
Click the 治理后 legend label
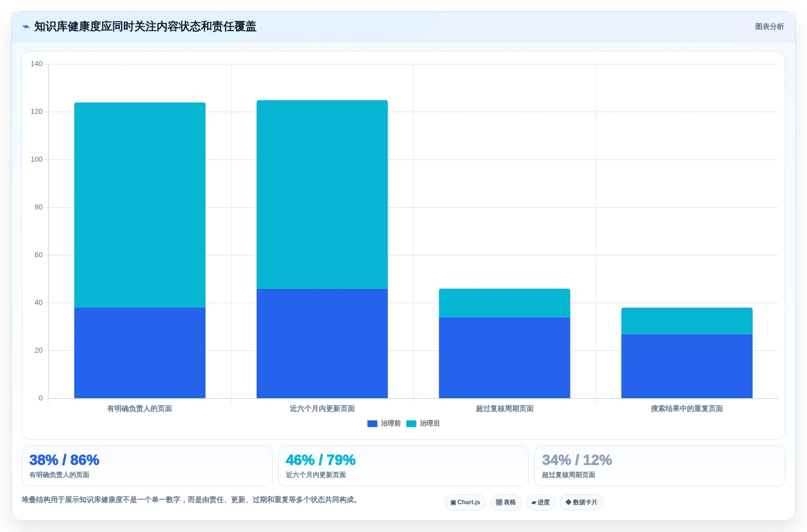[430, 423]
